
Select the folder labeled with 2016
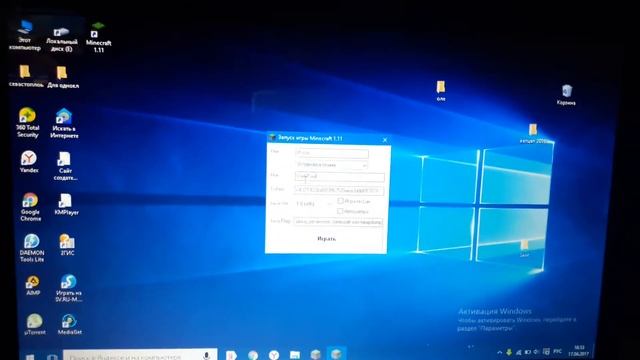click(533, 133)
